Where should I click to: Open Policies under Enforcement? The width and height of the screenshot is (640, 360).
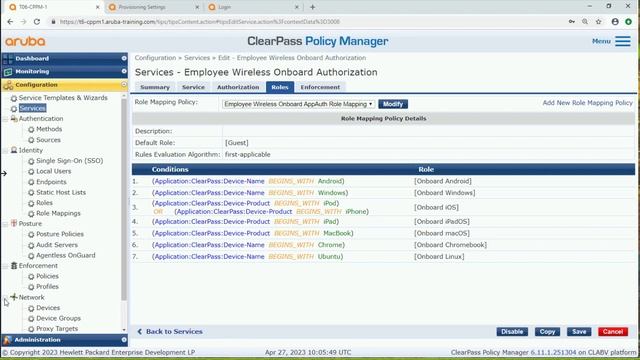pos(47,276)
